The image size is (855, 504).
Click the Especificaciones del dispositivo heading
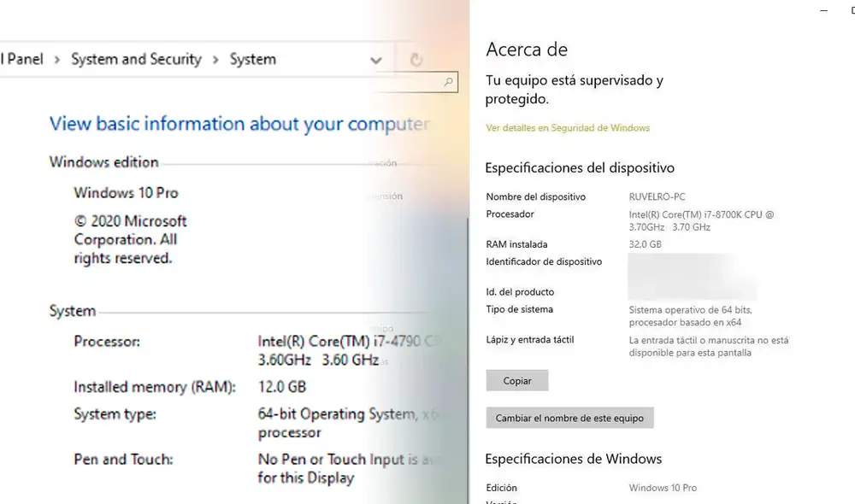coord(580,167)
